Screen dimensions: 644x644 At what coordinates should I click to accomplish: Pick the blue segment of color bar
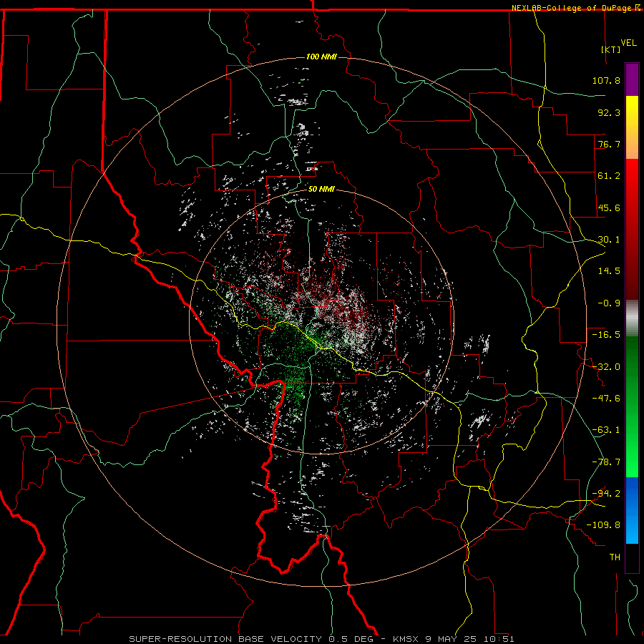click(x=632, y=510)
